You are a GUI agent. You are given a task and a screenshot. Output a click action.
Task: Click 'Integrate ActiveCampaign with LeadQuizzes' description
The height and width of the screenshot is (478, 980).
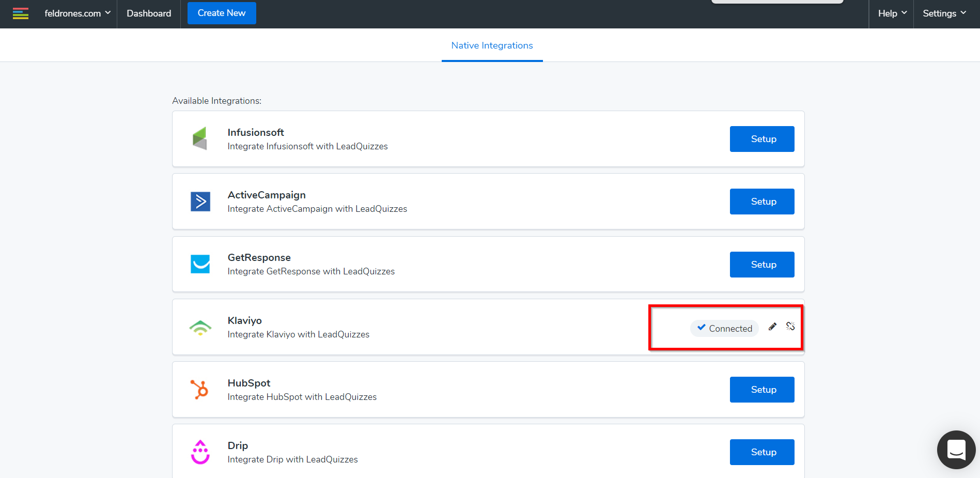317,209
